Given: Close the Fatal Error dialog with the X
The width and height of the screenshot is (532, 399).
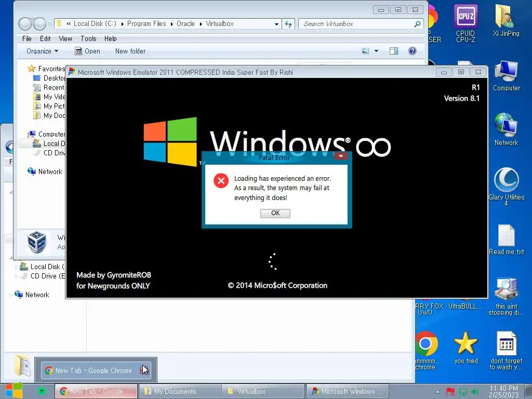Looking at the screenshot, I should click(341, 156).
